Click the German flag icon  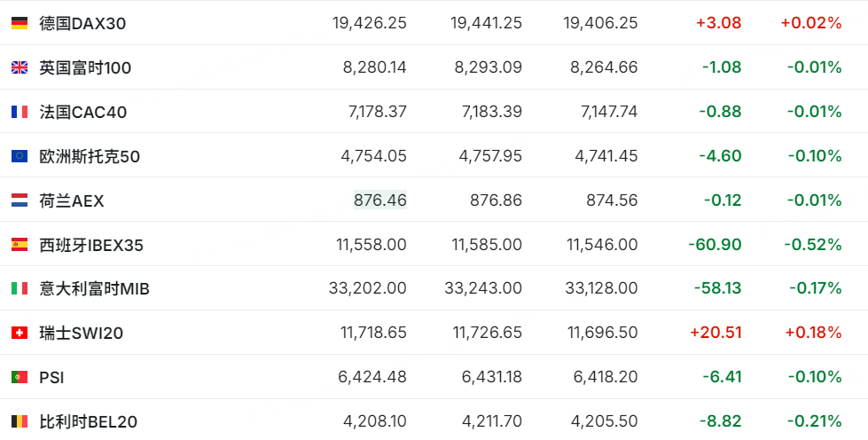coord(20,23)
